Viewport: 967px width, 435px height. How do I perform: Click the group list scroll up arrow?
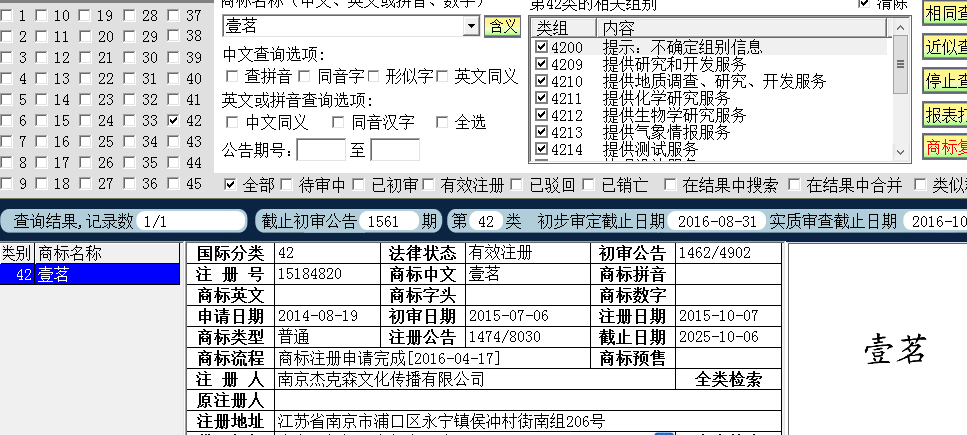coord(900,27)
